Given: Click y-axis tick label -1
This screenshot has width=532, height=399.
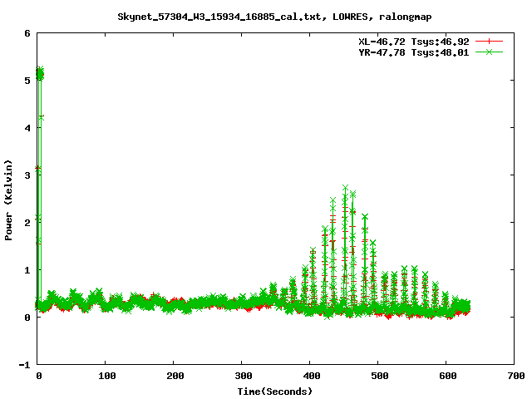Looking at the screenshot, I should (24, 365).
